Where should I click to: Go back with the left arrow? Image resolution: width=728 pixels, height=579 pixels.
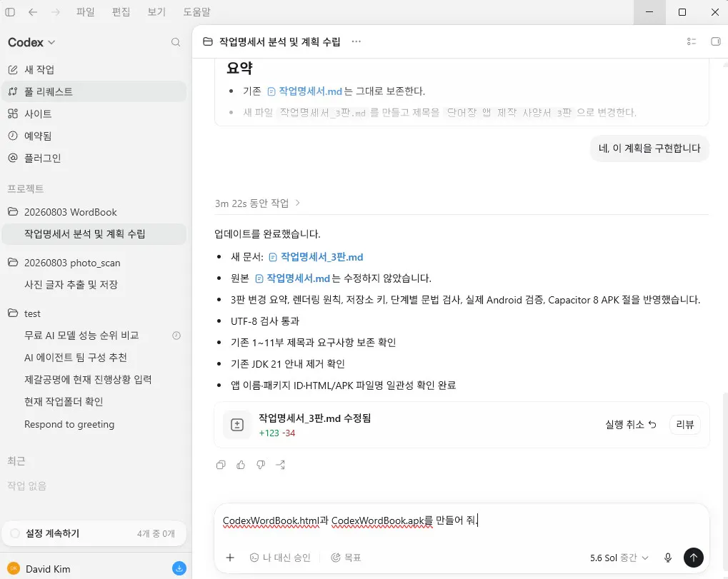pos(33,12)
